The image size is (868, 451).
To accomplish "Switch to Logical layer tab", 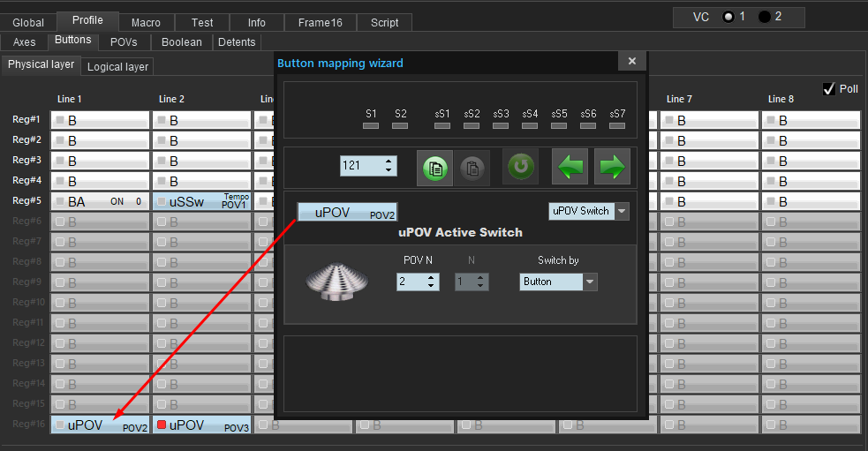I will coord(118,67).
